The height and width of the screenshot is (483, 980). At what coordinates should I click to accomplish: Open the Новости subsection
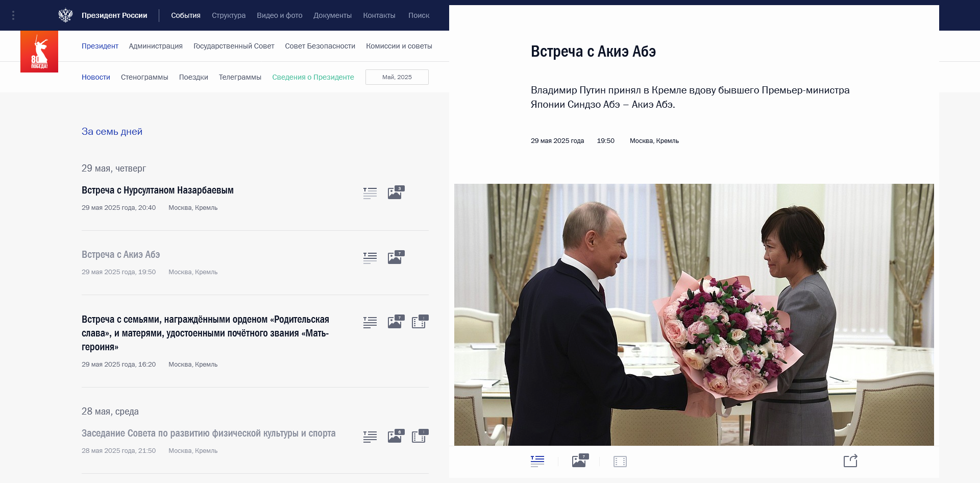coord(96,77)
